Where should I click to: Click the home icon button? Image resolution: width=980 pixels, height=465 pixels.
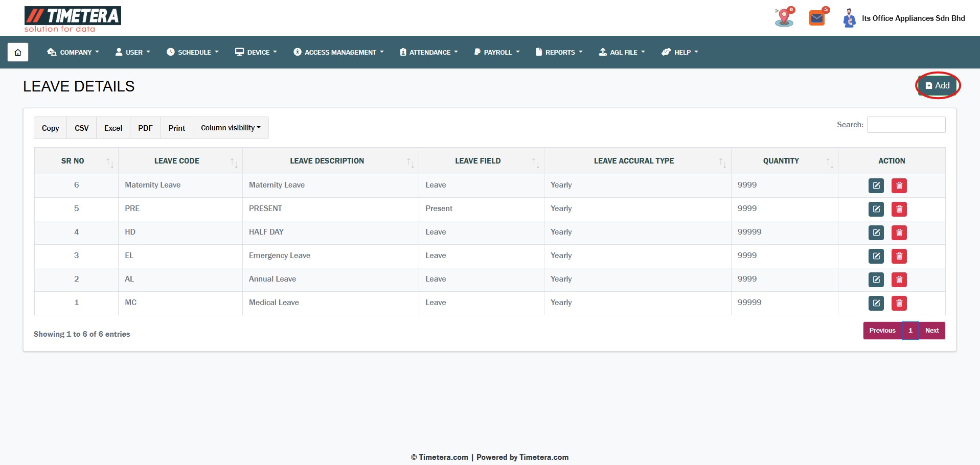[x=18, y=52]
